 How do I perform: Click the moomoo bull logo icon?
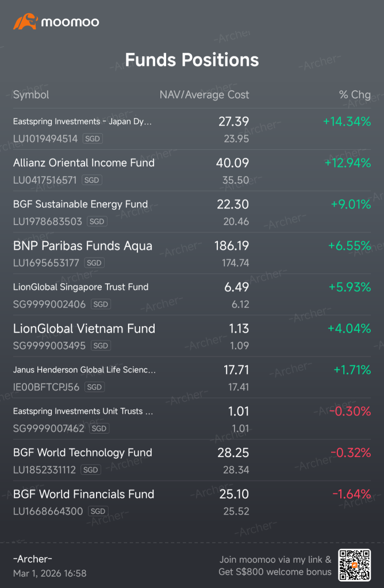pyautogui.click(x=25, y=22)
